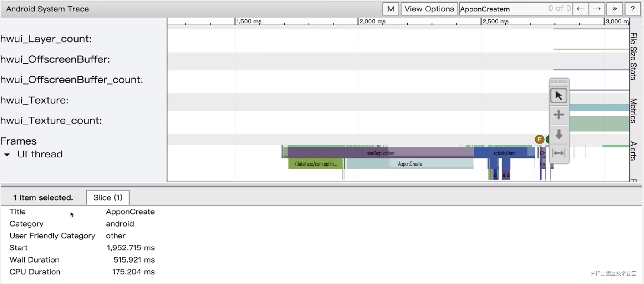644x284 pixels.
Task: Open the Alerts side tab
Action: tap(634, 151)
